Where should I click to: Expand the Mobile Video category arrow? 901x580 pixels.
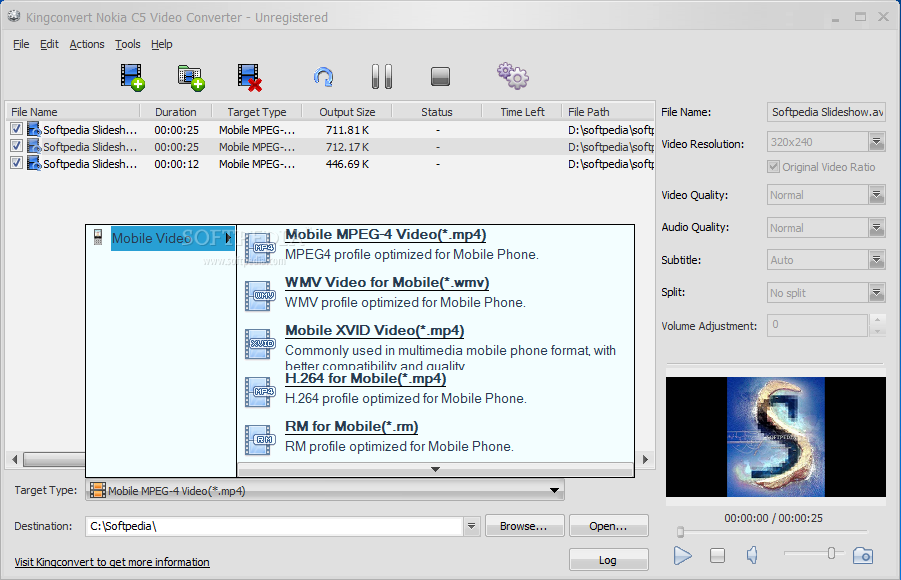pos(228,237)
